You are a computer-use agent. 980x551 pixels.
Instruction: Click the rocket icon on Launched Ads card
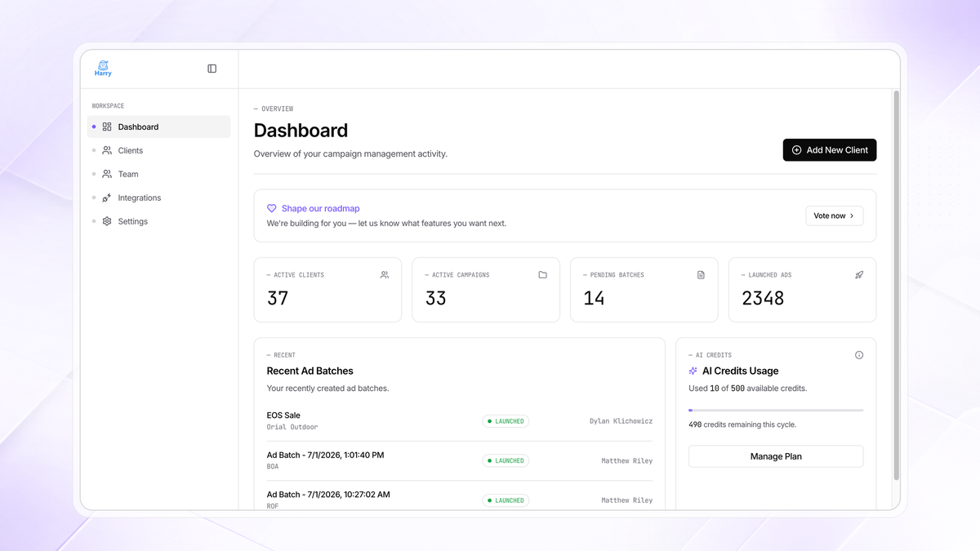(x=859, y=275)
